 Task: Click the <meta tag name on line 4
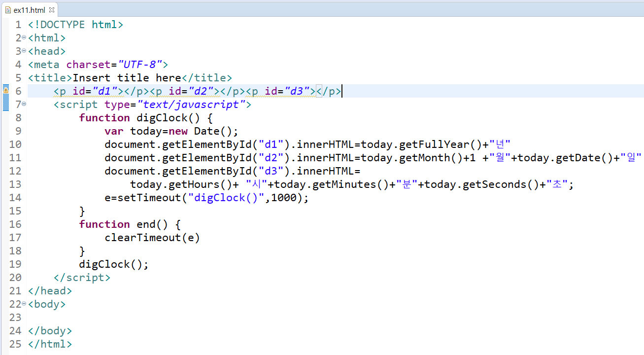pyautogui.click(x=43, y=64)
